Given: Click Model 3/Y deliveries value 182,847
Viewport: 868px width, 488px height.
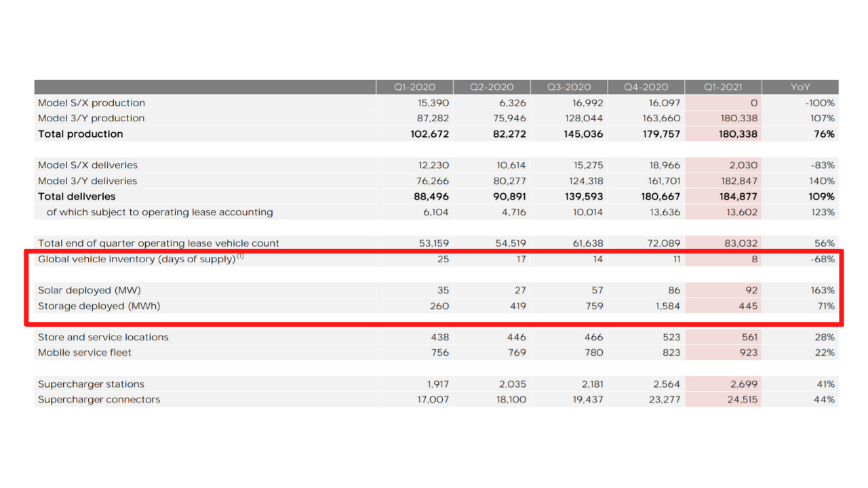Looking at the screenshot, I should (x=740, y=181).
